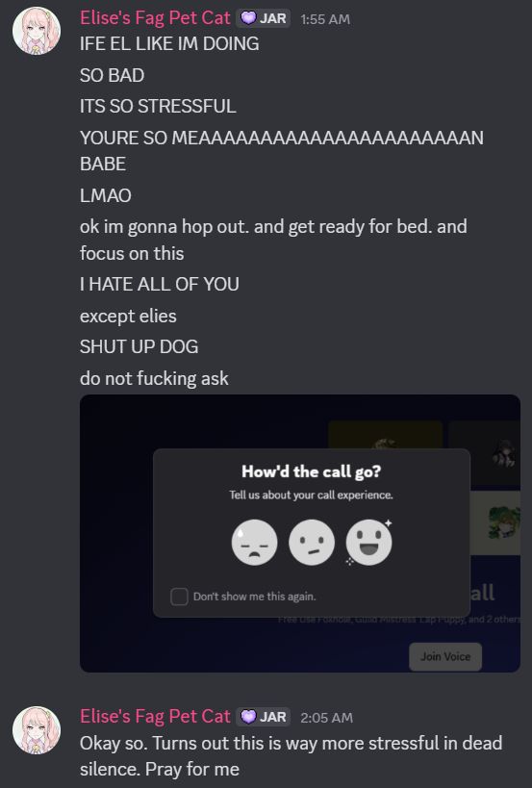
Task: Open the avatar on the 1:55 AM message
Action: pos(37,31)
